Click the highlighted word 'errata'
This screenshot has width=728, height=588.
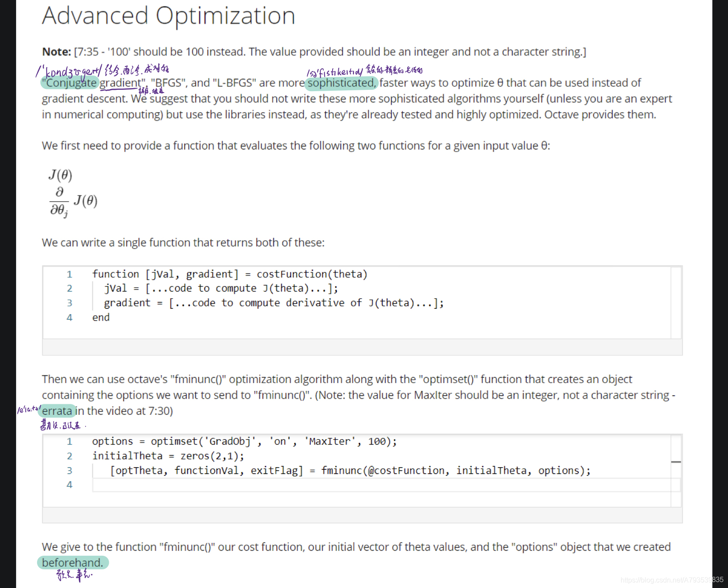(57, 411)
